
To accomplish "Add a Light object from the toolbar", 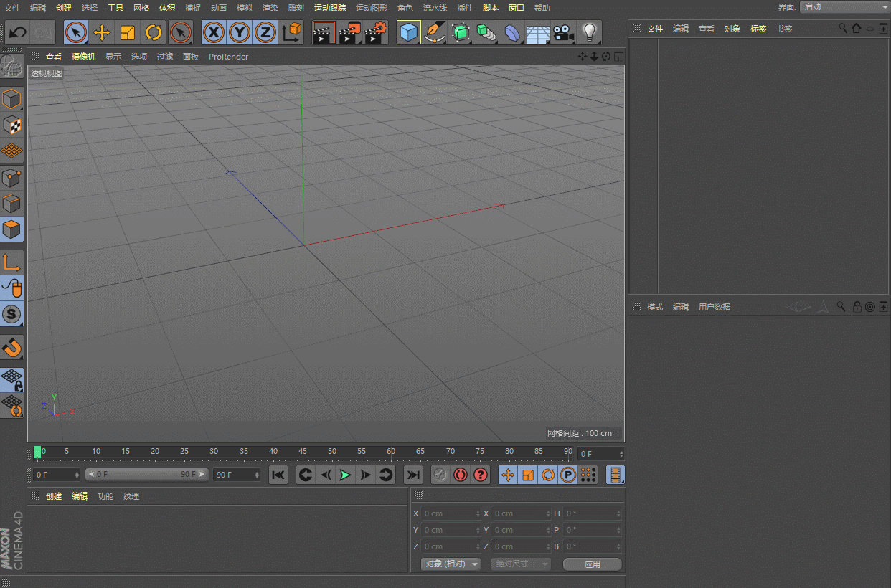I will 589,32.
